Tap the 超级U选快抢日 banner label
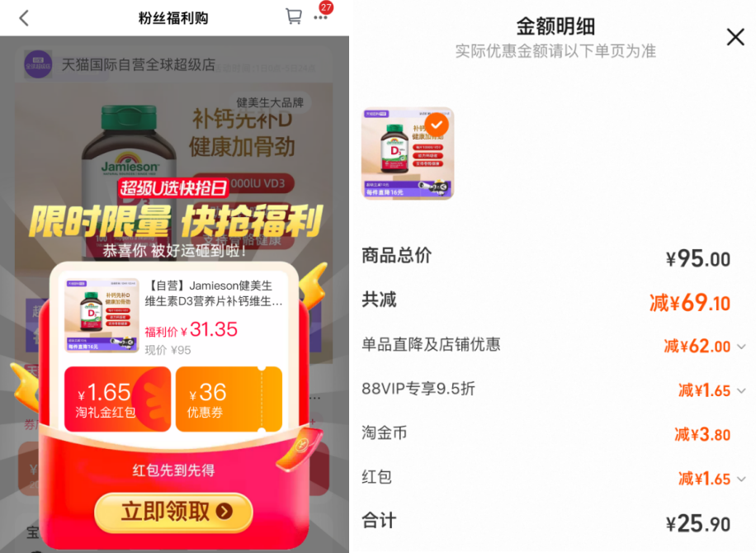Image resolution: width=756 pixels, height=553 pixels. coord(173,187)
